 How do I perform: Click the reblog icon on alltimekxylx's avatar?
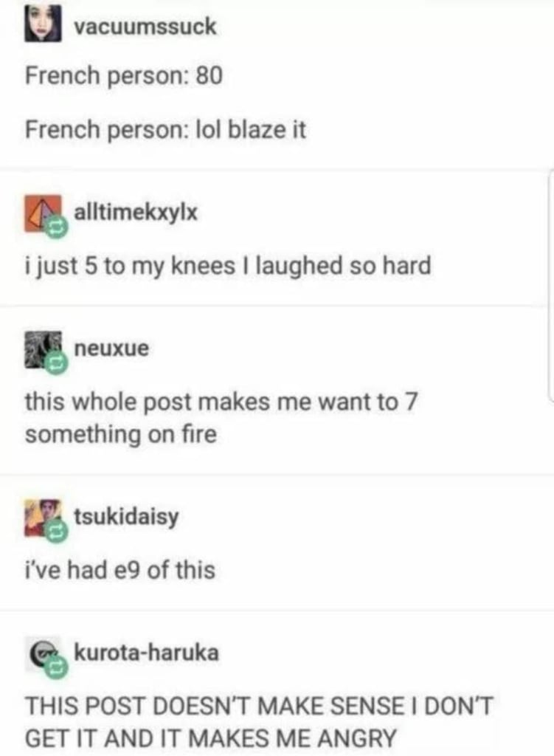click(x=58, y=227)
